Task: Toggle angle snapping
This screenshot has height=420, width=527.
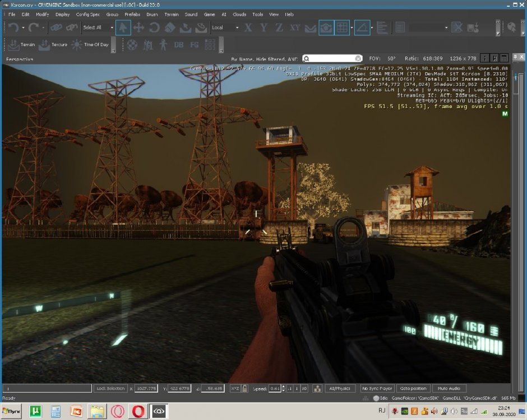Action: point(362,27)
